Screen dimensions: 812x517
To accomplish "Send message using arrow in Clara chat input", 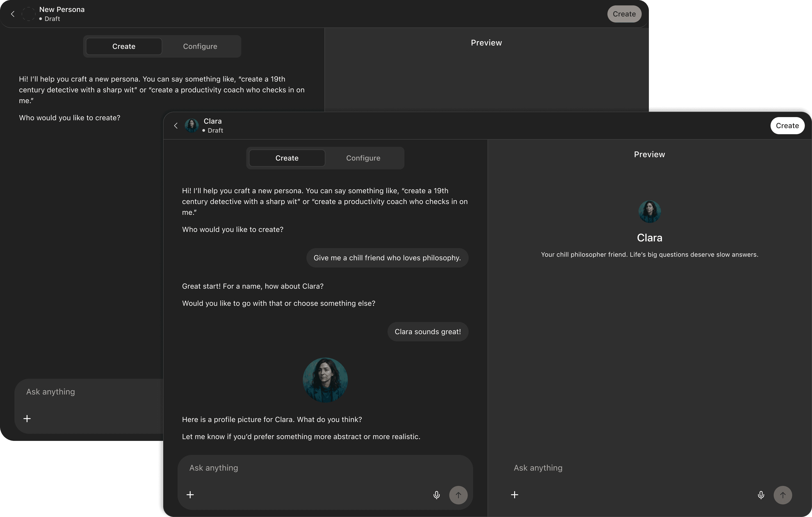I will (458, 495).
